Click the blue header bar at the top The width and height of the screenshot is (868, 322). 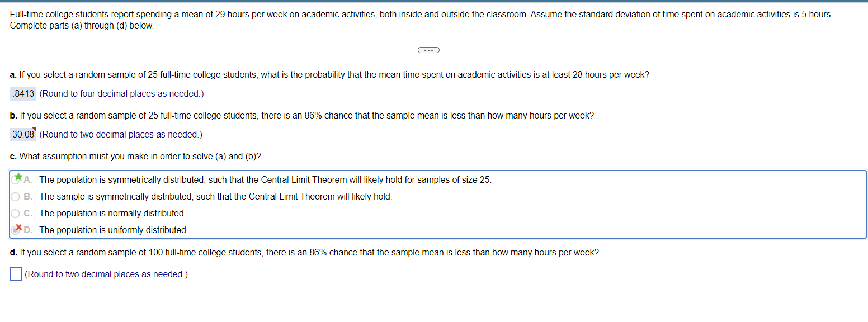coord(434,3)
